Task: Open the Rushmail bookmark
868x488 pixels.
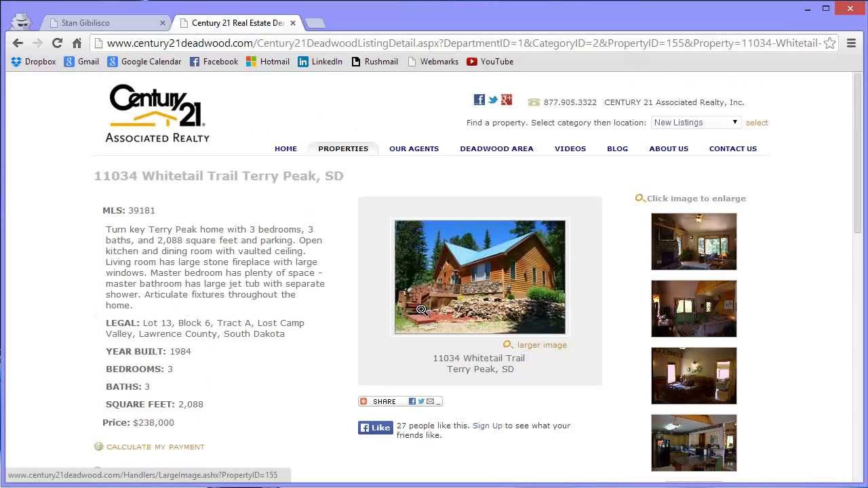Action: 374,62
